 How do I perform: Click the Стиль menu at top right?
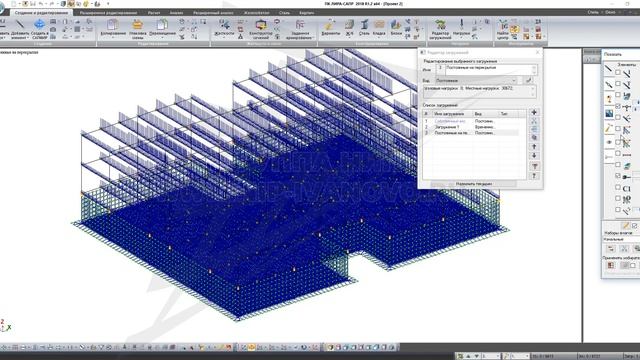pyautogui.click(x=593, y=12)
